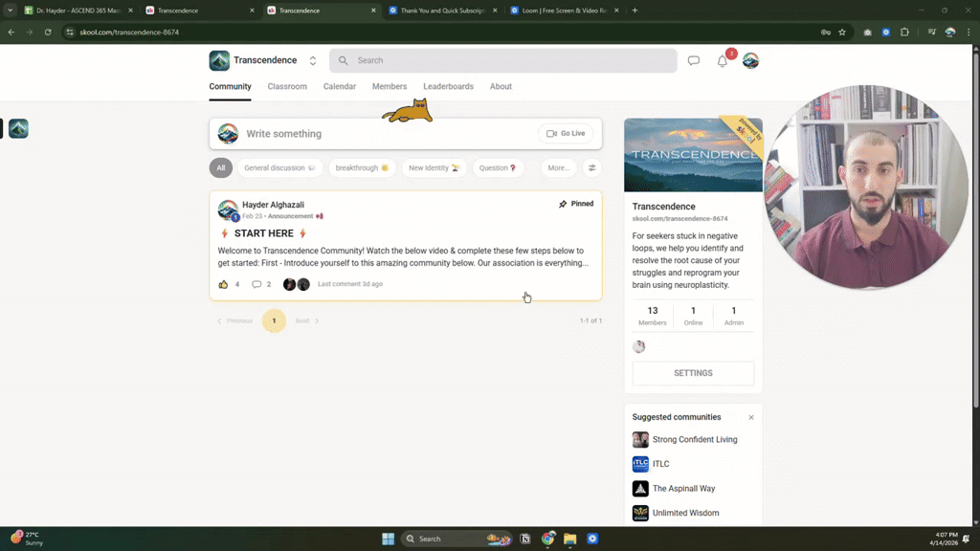Screen dimensions: 980x551
Task: Open comments icon on START HERE post
Action: click(256, 284)
